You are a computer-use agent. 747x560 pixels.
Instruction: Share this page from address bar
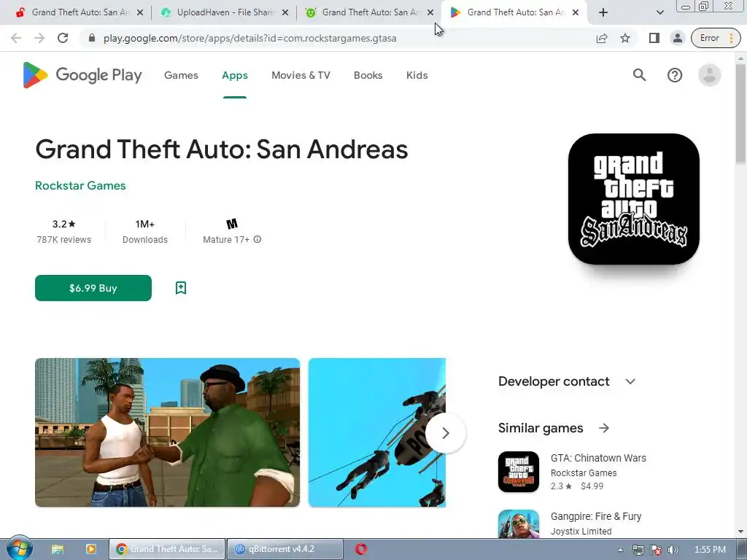pos(602,38)
